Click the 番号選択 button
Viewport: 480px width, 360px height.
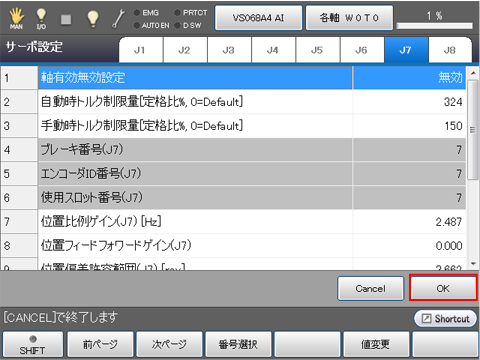(238, 345)
